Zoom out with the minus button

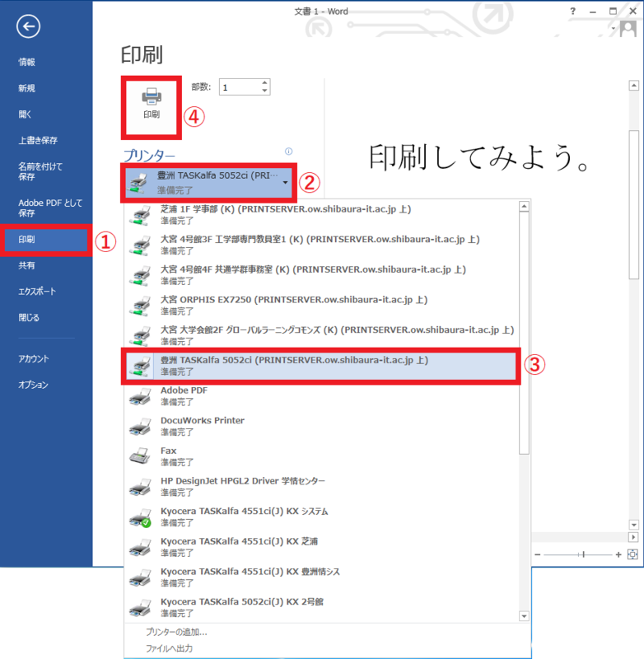pos(537,554)
